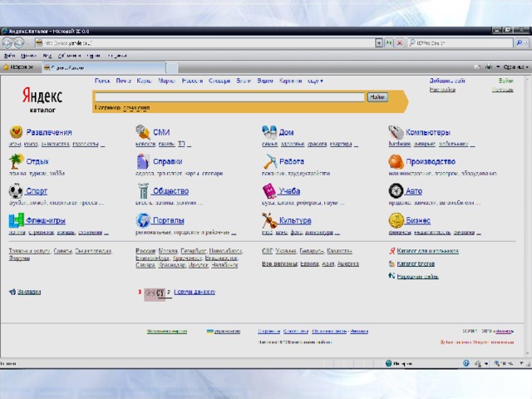Click the Компьютеры mouse icon
Image resolution: width=532 pixels, height=399 pixels.
(396, 132)
